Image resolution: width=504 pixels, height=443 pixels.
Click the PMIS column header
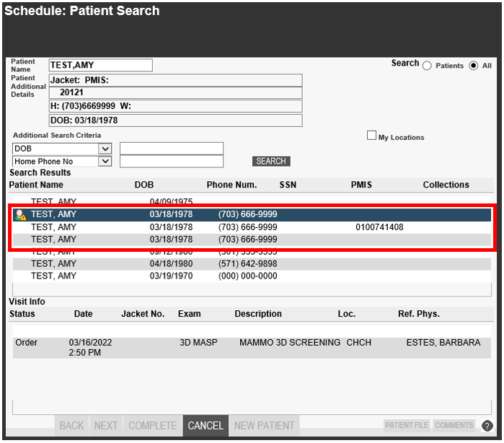coord(361,185)
